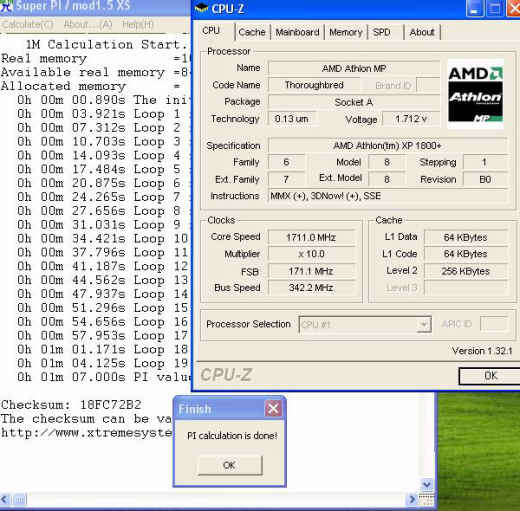
Task: Click the Stepping value '1'
Action: click(x=485, y=162)
